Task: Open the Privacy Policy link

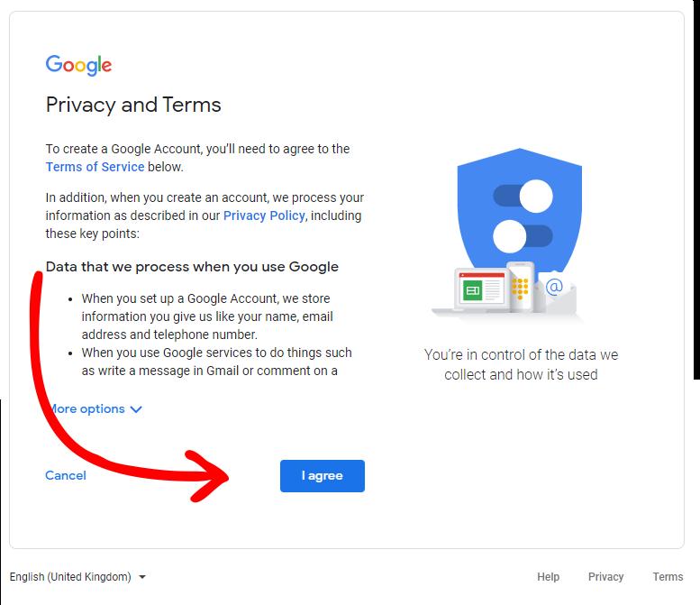Action: 264,215
